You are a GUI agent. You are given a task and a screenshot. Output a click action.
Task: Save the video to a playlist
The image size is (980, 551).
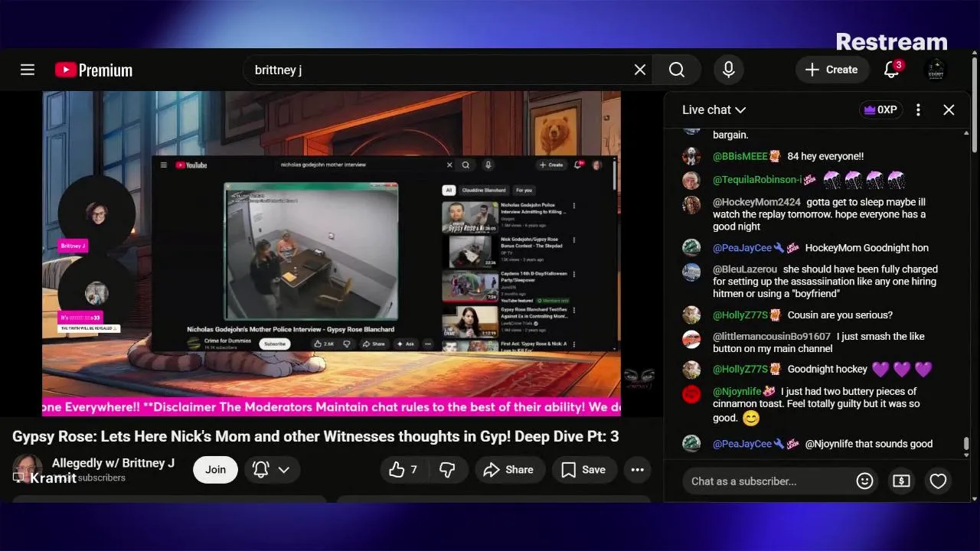[x=584, y=470]
